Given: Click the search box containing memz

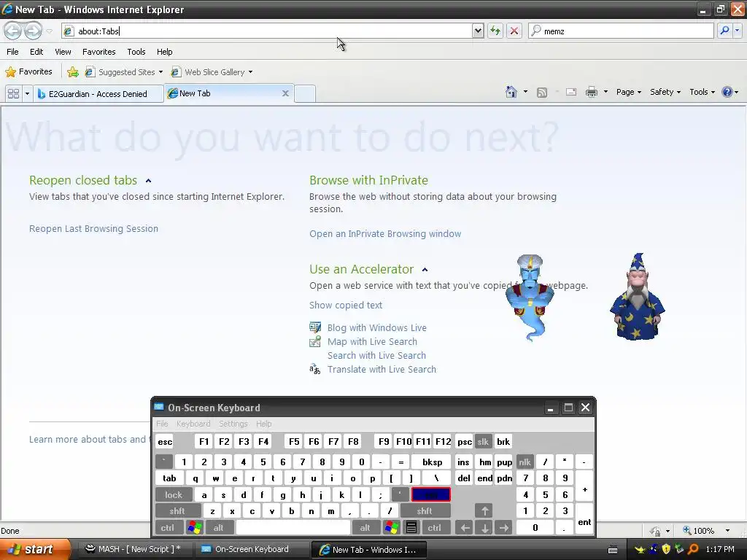Looking at the screenshot, I should coord(621,31).
